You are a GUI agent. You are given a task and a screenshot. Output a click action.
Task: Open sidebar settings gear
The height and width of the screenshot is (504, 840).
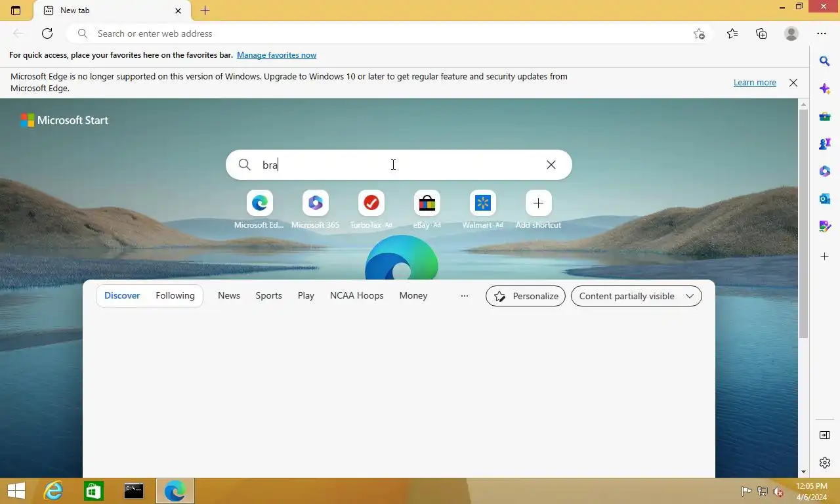(825, 463)
